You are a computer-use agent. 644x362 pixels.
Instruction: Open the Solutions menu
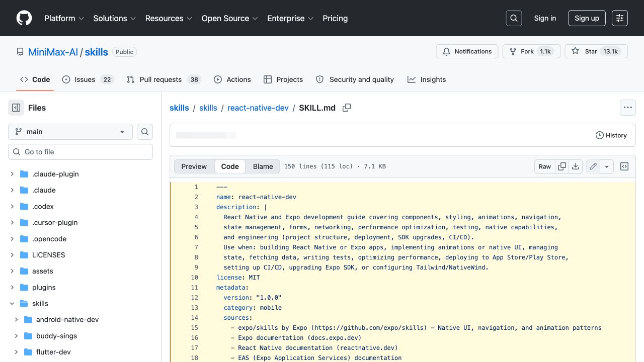115,18
